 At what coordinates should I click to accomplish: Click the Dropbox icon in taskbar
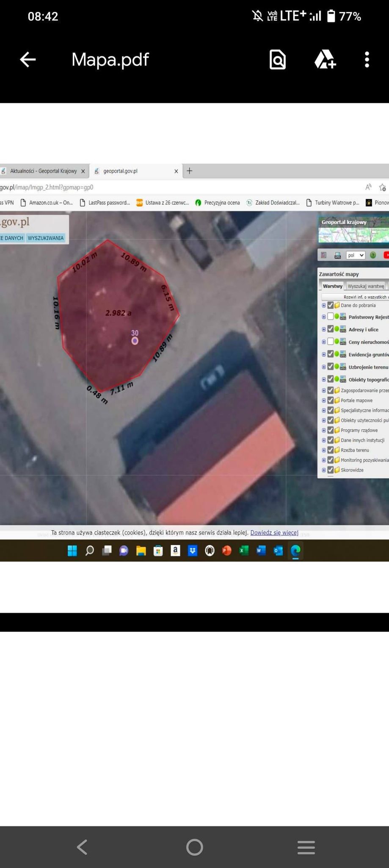click(193, 551)
